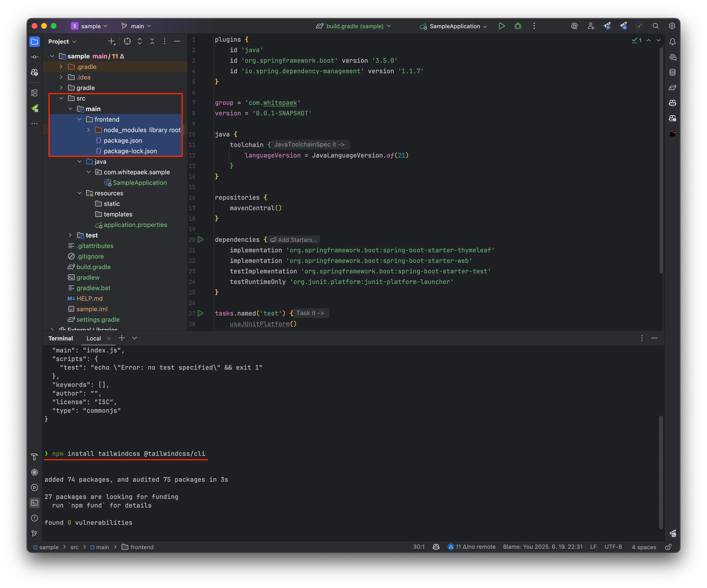707x588 pixels.
Task: Hide the Terminal panel
Action: (x=654, y=338)
